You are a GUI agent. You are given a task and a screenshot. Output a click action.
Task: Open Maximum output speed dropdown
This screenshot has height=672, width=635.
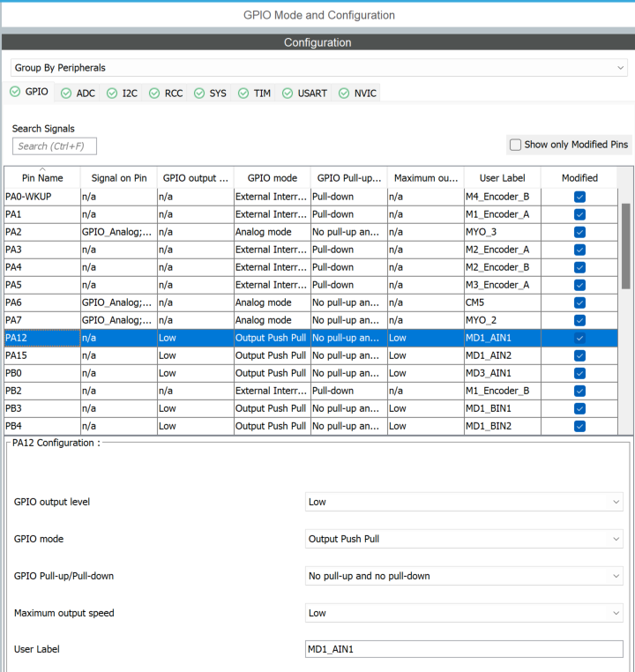tap(464, 613)
